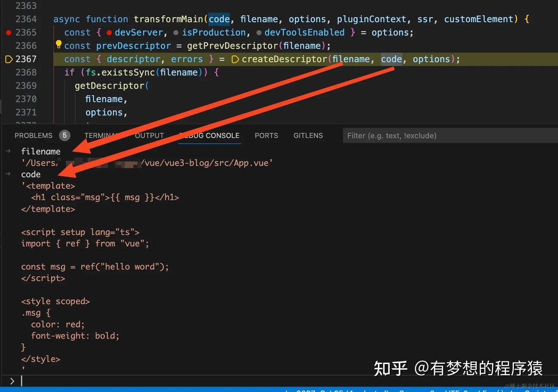558x392 pixels.
Task: Click the Problems badge showing 5
Action: 65,135
